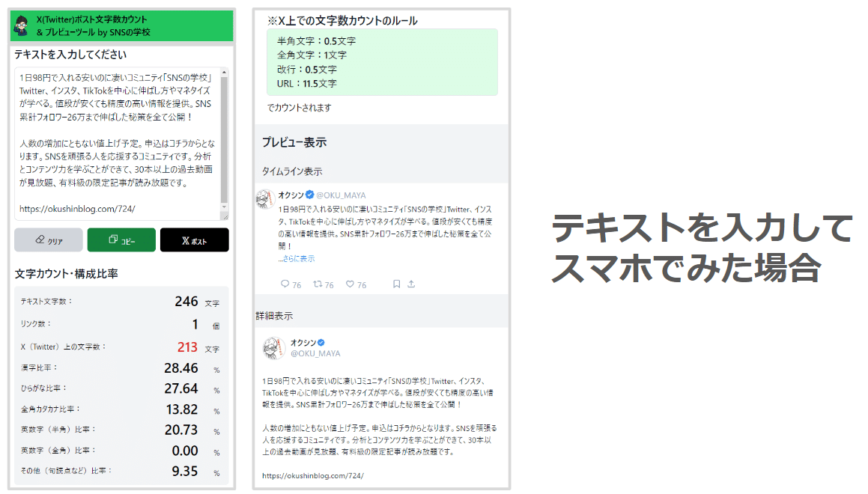Click the bookmark icon in timeline preview

(x=396, y=284)
